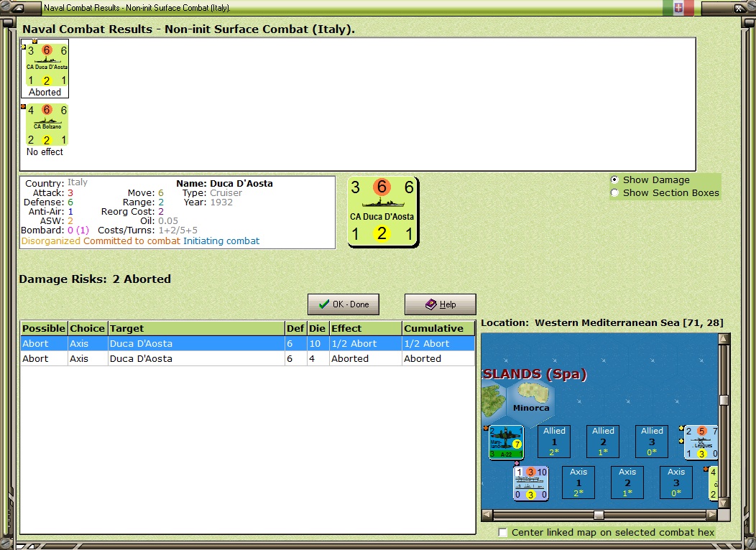Click the Damage Risks: 2 Aborted text

95,279
